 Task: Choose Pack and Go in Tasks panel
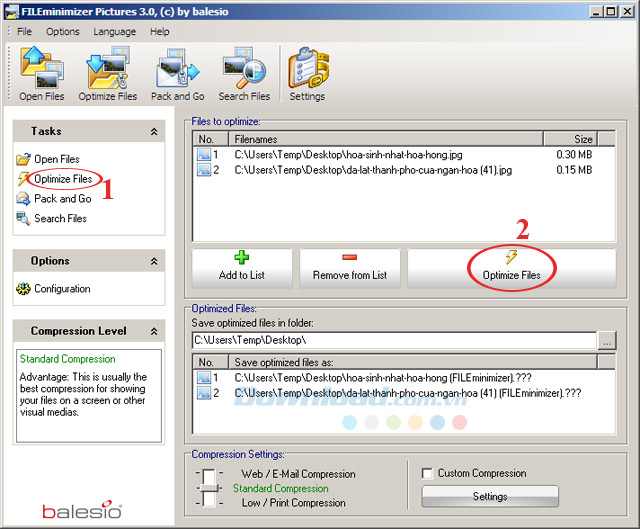(63, 199)
